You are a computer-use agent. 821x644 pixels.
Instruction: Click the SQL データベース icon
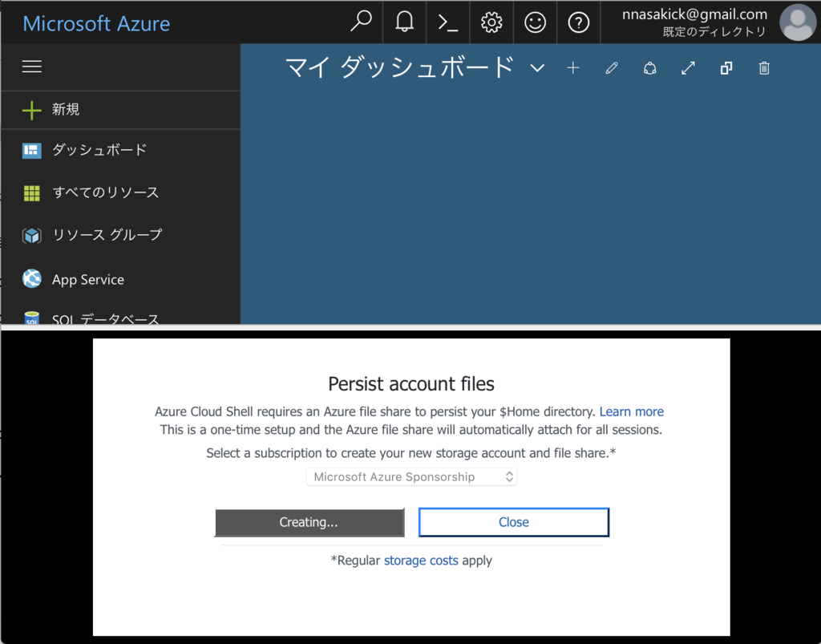(x=32, y=318)
